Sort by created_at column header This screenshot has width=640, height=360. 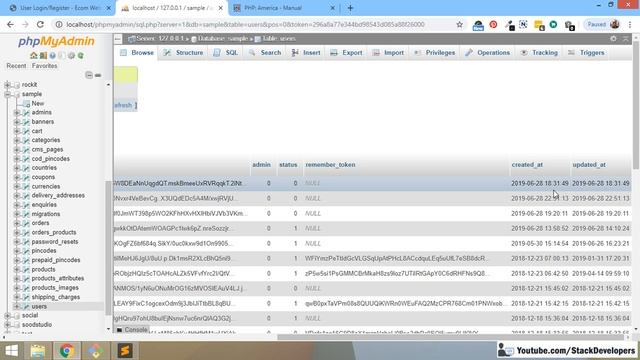[x=527, y=165]
